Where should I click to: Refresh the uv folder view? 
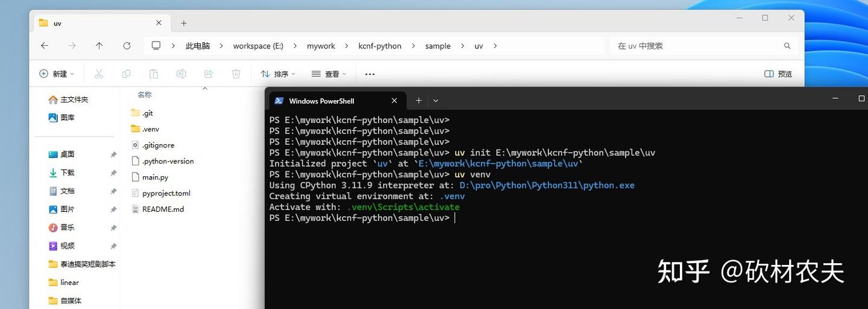(x=127, y=46)
